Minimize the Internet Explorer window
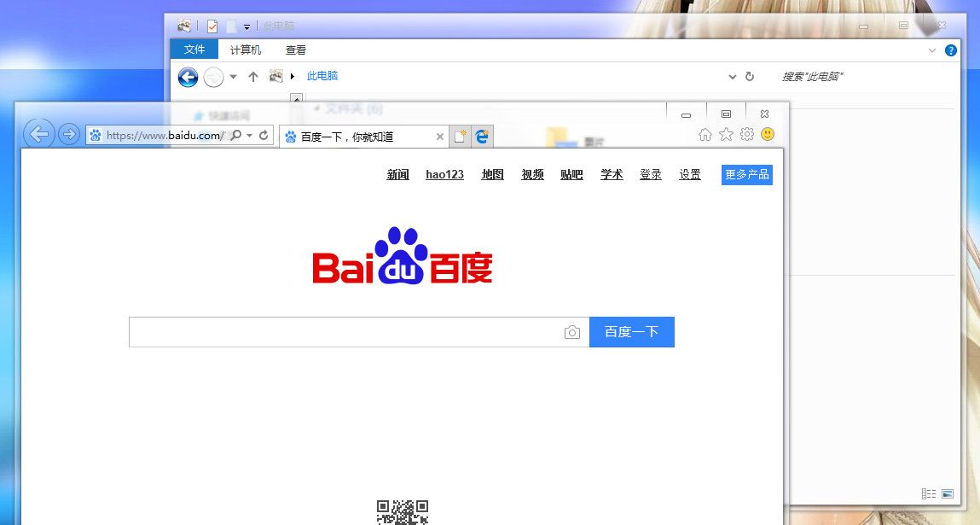Viewport: 980px width, 525px height. click(686, 114)
